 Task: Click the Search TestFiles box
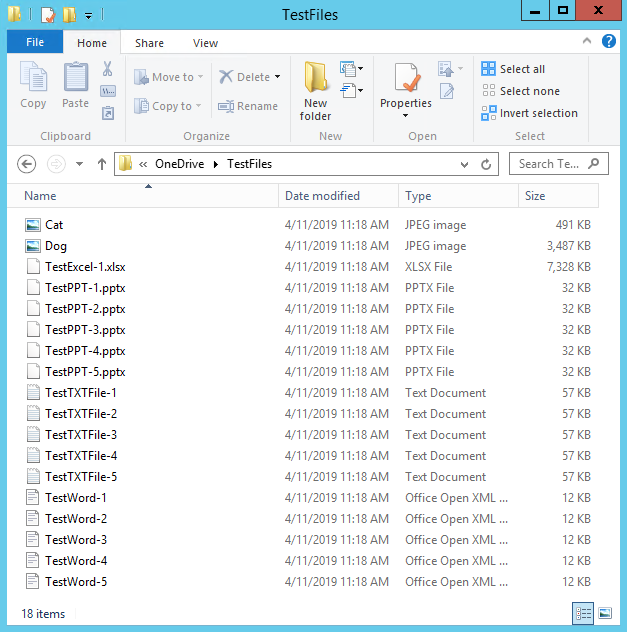pos(550,164)
